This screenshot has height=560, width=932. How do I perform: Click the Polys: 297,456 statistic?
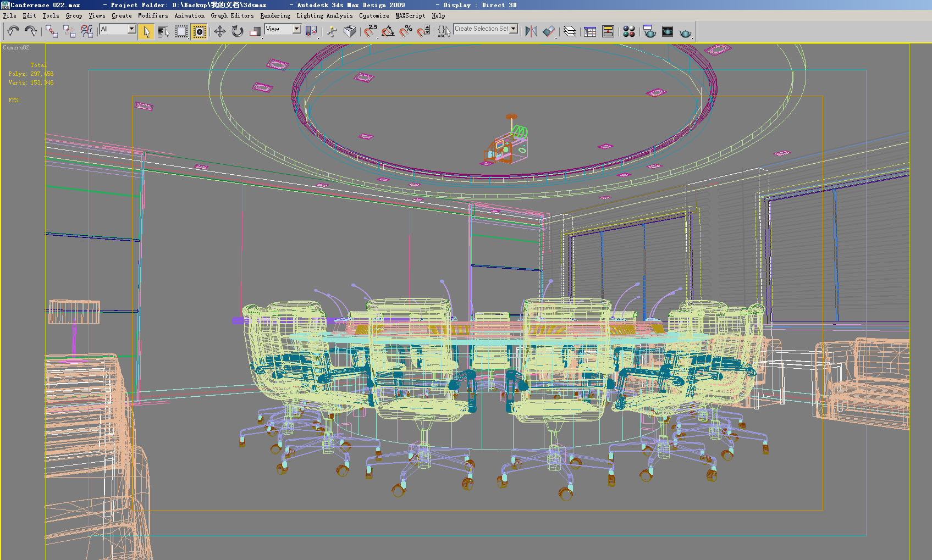[31, 74]
